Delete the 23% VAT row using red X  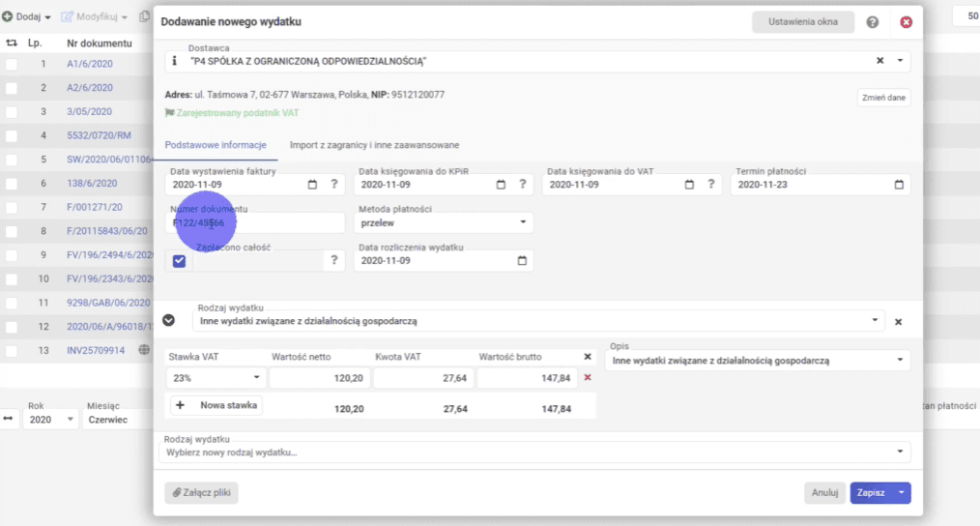point(587,377)
